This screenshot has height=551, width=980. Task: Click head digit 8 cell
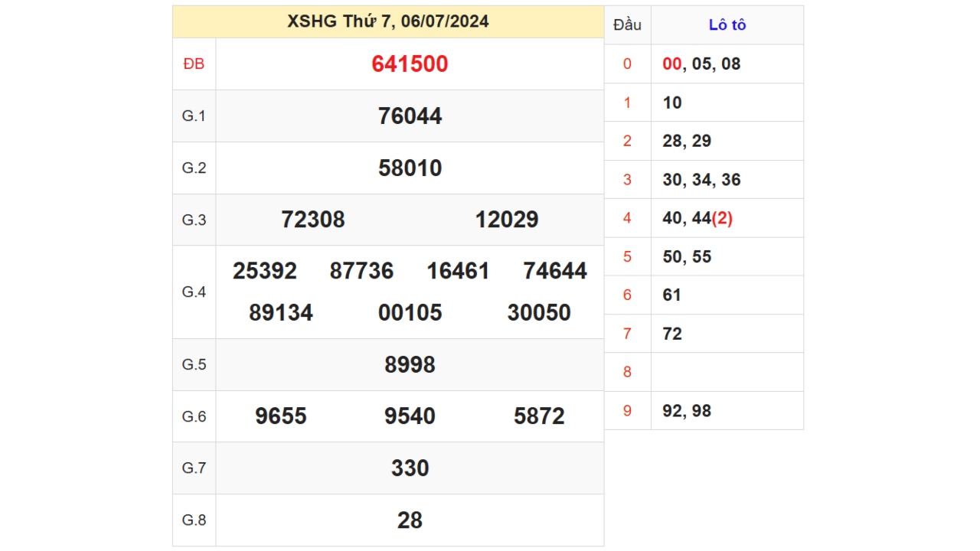click(x=627, y=373)
